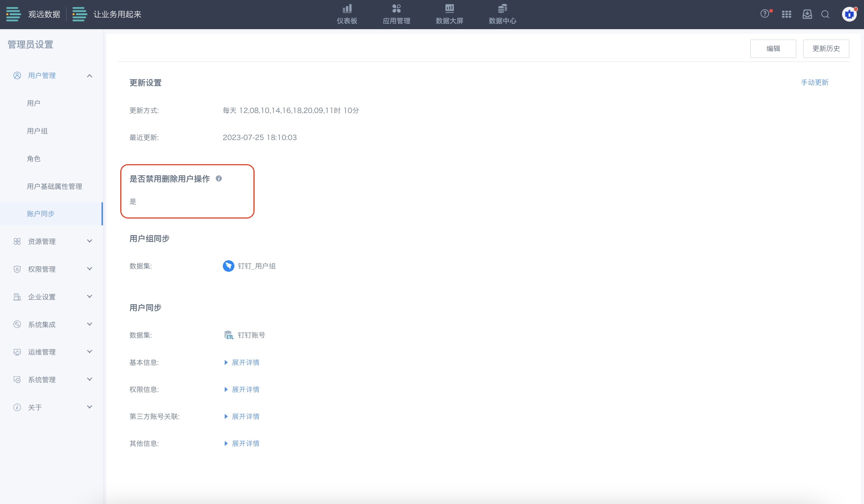Open 数据中心 in the top navigation
The image size is (864, 504).
(502, 14)
